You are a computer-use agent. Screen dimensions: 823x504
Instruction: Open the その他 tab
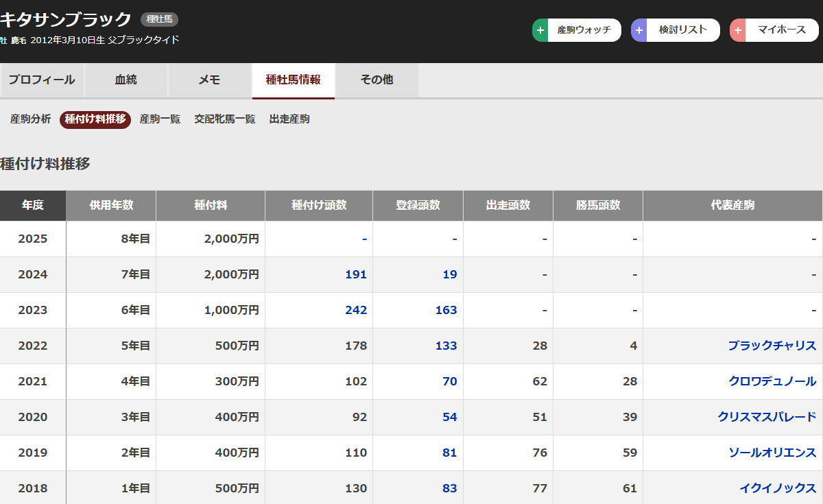377,80
